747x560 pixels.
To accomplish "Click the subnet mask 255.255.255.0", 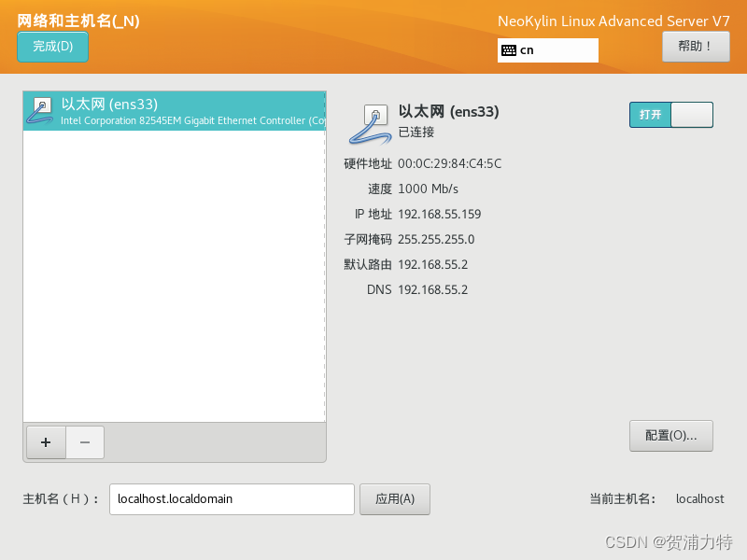I will click(436, 240).
